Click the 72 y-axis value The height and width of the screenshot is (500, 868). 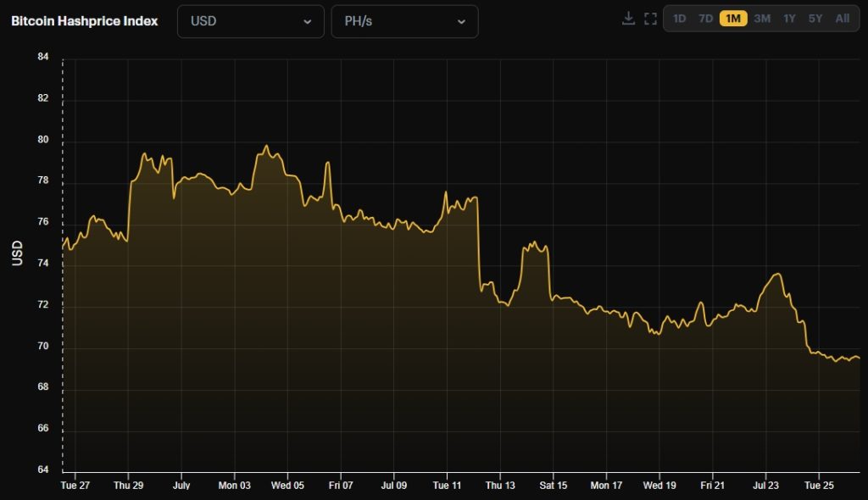43,305
